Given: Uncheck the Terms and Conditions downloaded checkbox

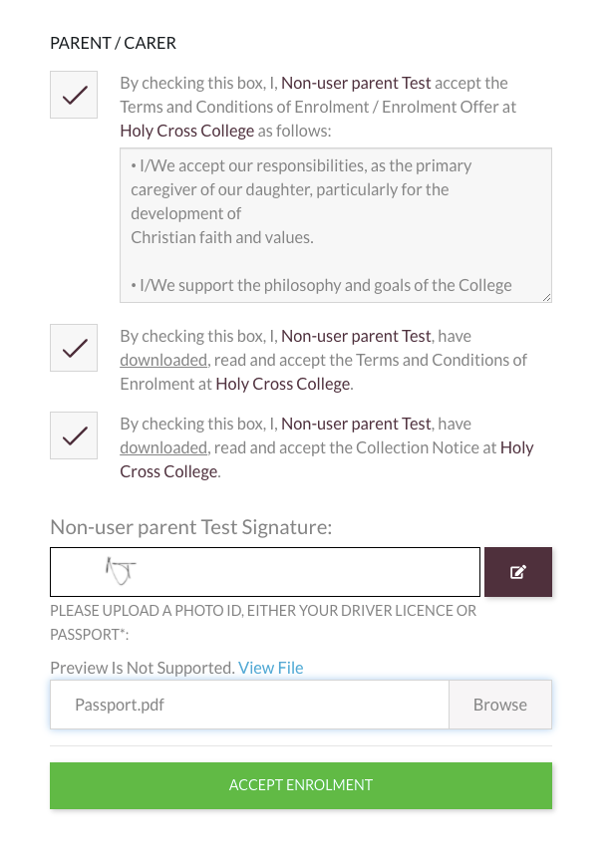Looking at the screenshot, I should tap(74, 348).
